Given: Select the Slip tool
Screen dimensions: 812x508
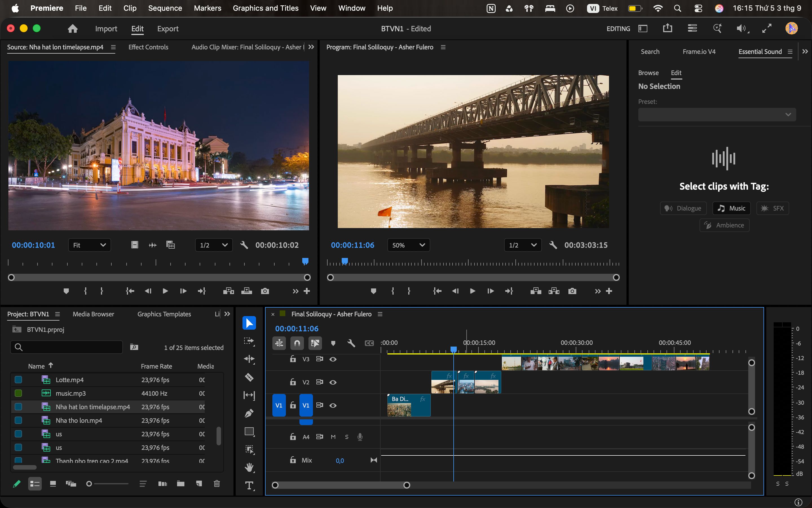Looking at the screenshot, I should coord(249,395).
